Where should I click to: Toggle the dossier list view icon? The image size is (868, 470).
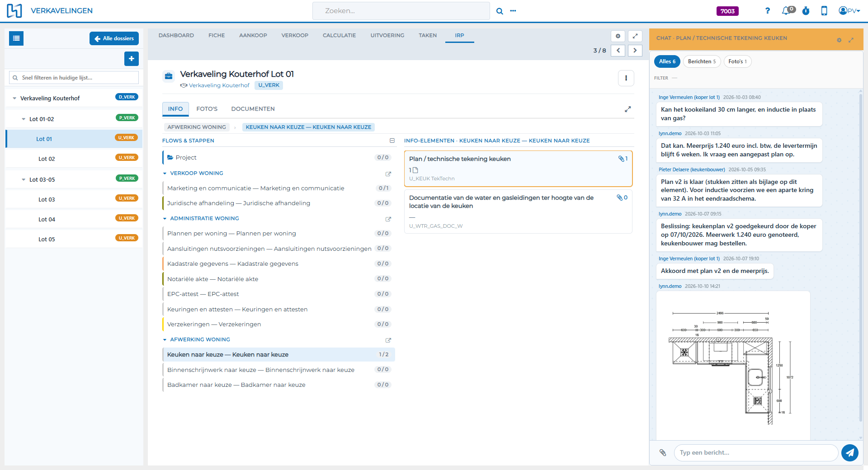tap(16, 38)
